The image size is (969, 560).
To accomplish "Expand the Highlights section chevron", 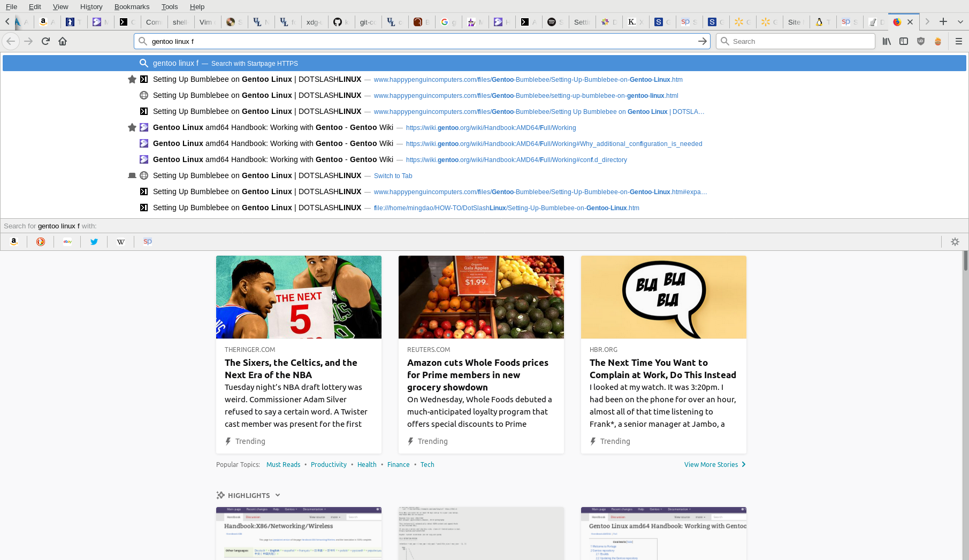I will click(278, 495).
